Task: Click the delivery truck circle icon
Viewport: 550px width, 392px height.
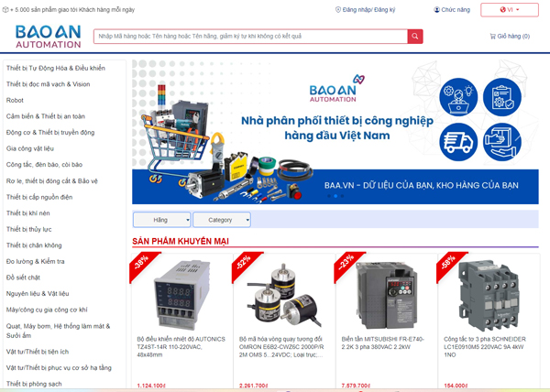Action: [x=458, y=142]
